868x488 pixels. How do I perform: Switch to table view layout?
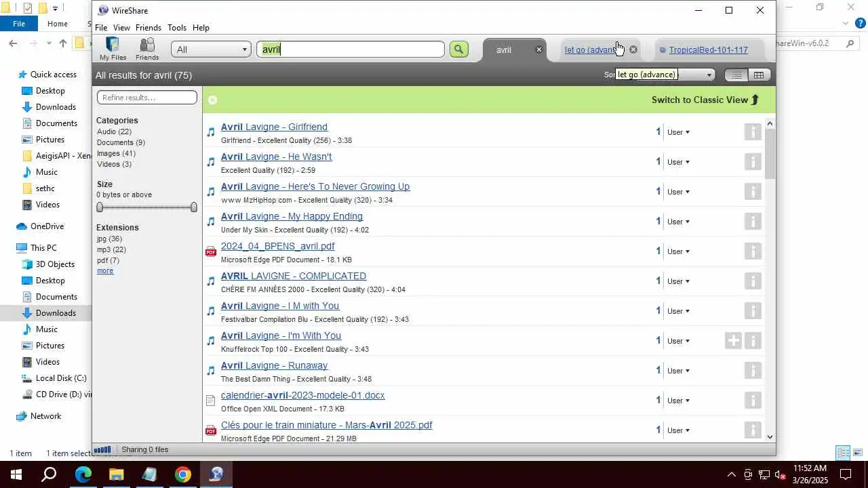(759, 75)
